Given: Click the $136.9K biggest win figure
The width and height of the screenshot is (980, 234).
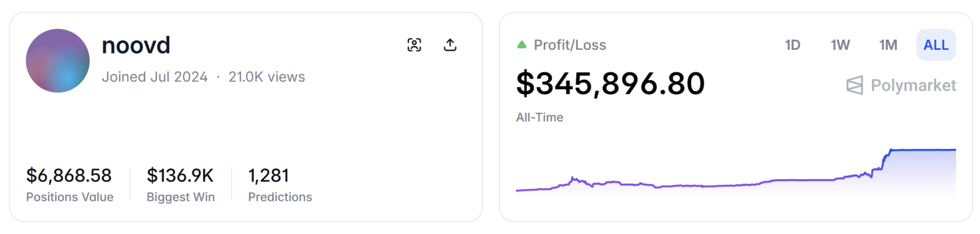Looking at the screenshot, I should coord(180,175).
